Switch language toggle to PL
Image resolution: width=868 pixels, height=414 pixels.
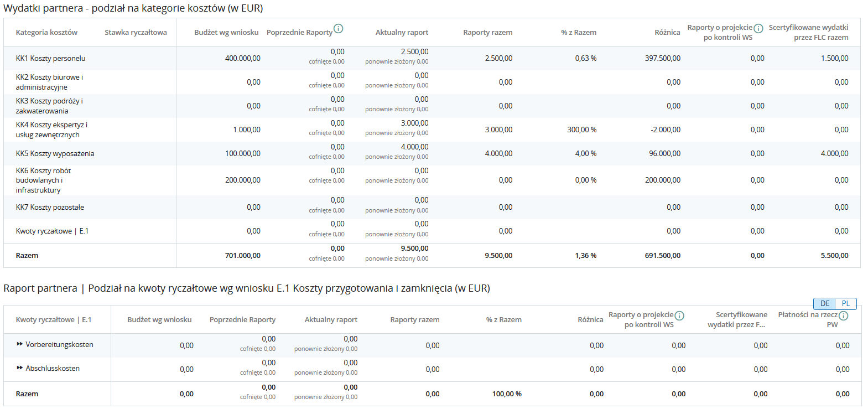click(846, 303)
